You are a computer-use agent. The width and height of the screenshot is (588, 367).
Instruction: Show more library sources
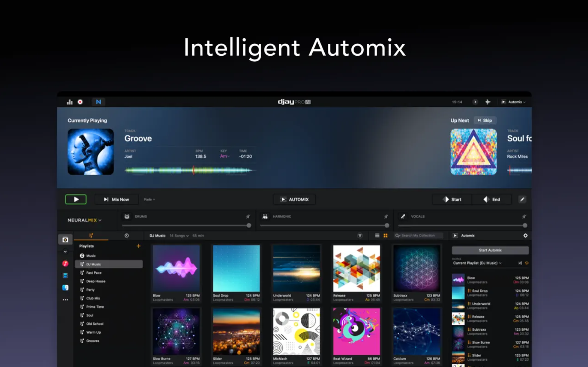coord(65,300)
